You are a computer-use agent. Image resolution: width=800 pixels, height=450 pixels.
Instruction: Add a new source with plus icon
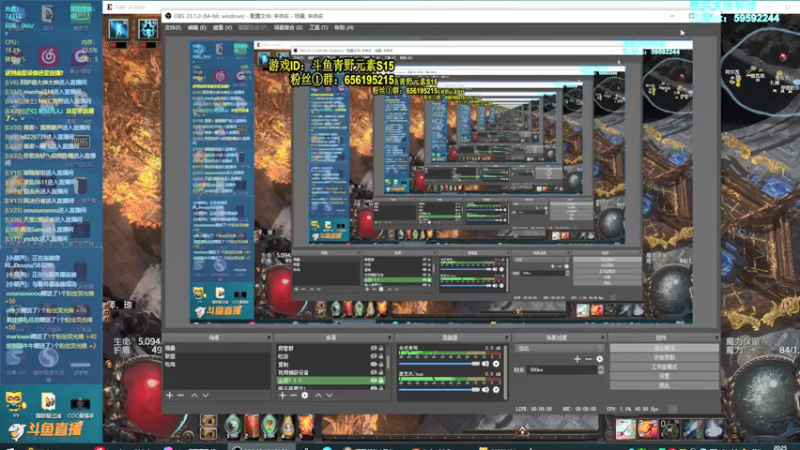[282, 395]
